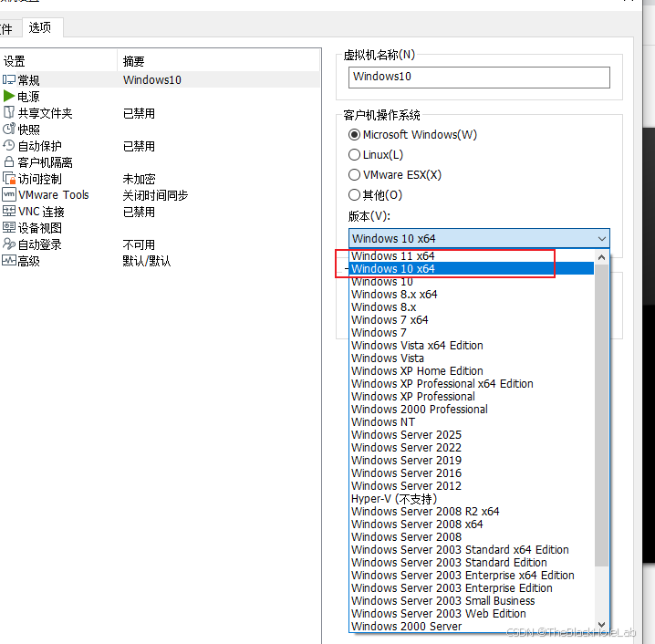The image size is (655, 644).
Task: Click the 摘要 column header
Action: point(219,61)
